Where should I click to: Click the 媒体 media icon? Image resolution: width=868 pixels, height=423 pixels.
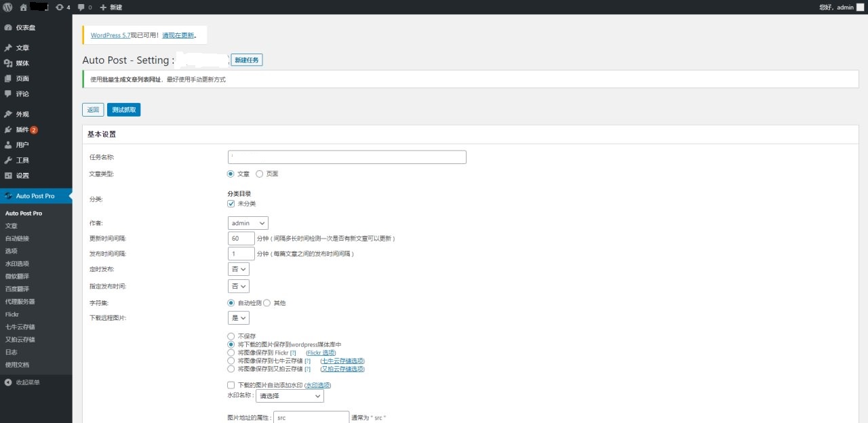pyautogui.click(x=8, y=63)
